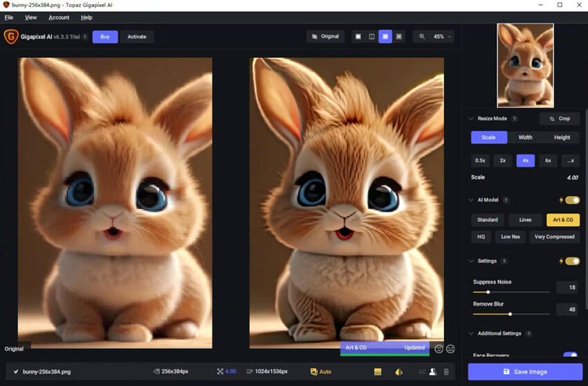Click the Save Image button
Screen dimensions: 588x386
coord(525,371)
